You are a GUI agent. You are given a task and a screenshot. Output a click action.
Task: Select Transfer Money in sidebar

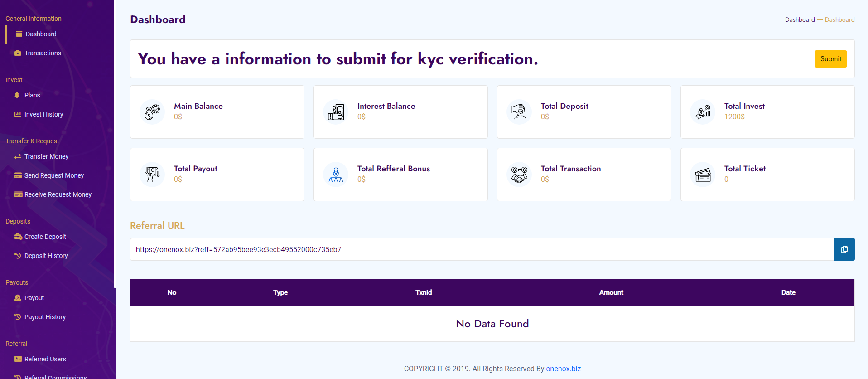pyautogui.click(x=46, y=156)
